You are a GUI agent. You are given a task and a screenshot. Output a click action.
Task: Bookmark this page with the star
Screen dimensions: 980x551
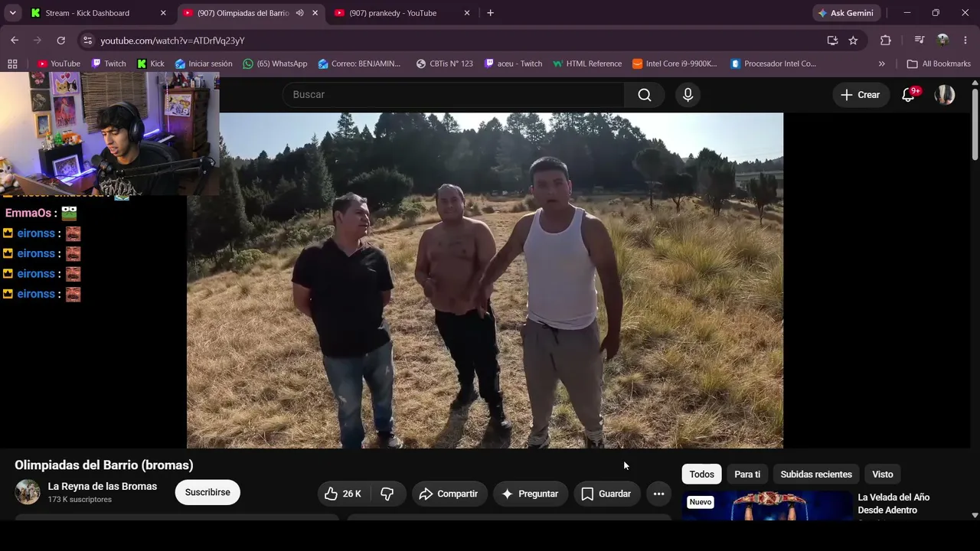click(853, 41)
